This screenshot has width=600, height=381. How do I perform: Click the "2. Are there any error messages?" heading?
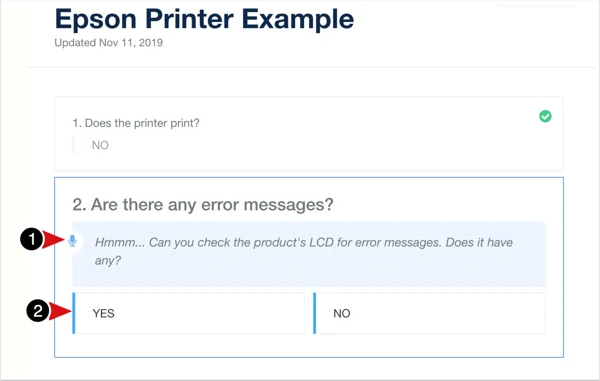tap(203, 205)
